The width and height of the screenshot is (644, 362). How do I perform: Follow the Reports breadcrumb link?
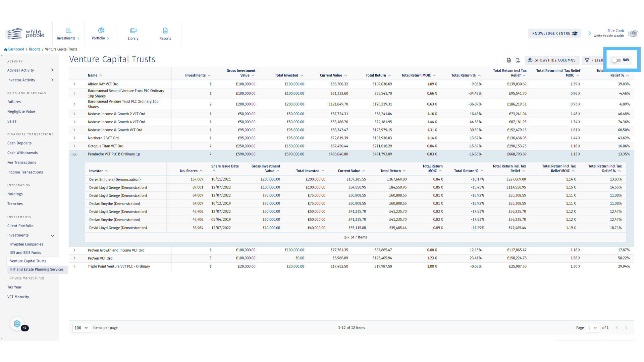pyautogui.click(x=35, y=49)
